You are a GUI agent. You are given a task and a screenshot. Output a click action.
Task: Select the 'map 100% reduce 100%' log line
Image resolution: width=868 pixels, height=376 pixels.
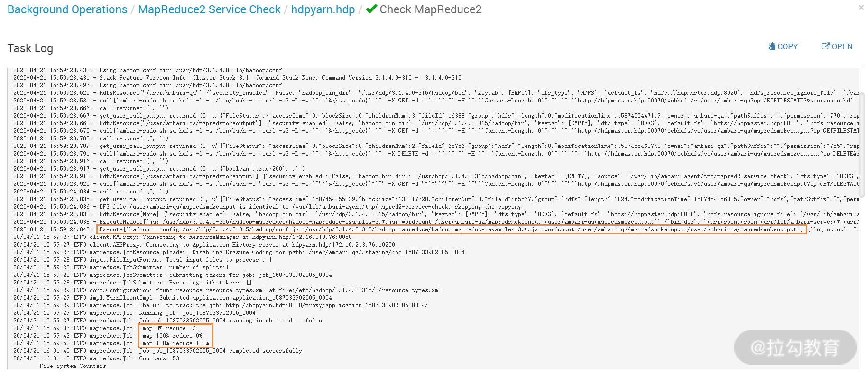click(x=111, y=343)
